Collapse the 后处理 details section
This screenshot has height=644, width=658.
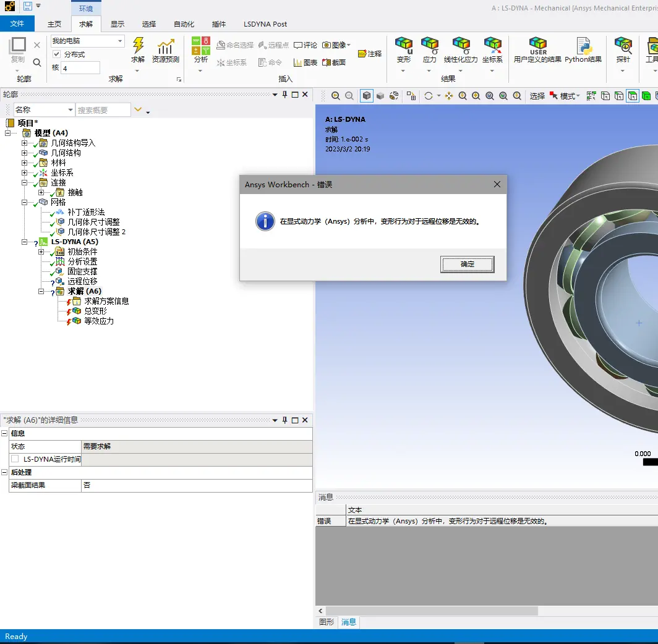pos(4,472)
